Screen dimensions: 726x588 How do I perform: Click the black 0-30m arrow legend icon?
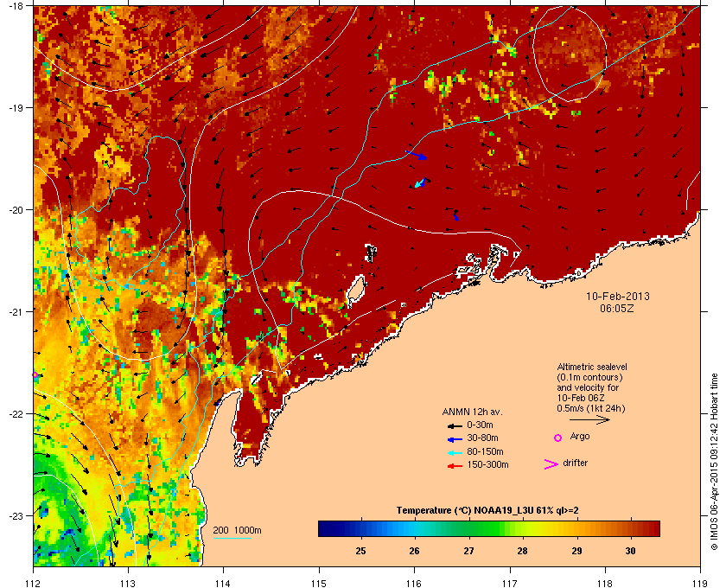(x=455, y=425)
